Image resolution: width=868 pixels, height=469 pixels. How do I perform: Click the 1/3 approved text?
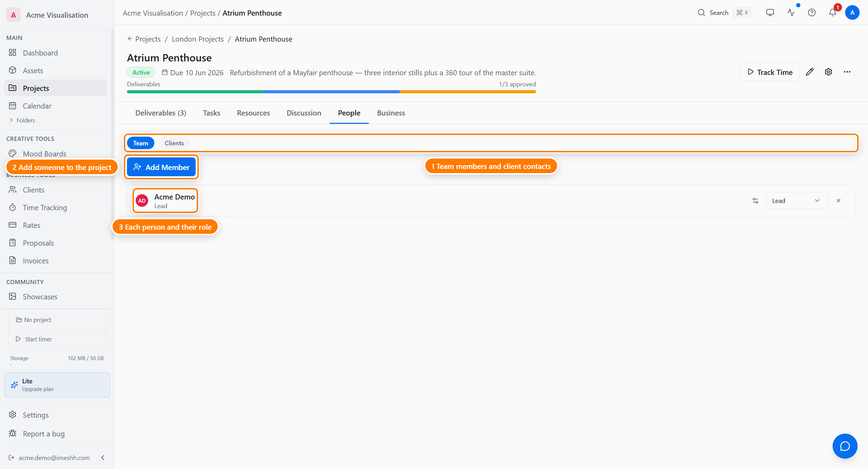(x=517, y=84)
